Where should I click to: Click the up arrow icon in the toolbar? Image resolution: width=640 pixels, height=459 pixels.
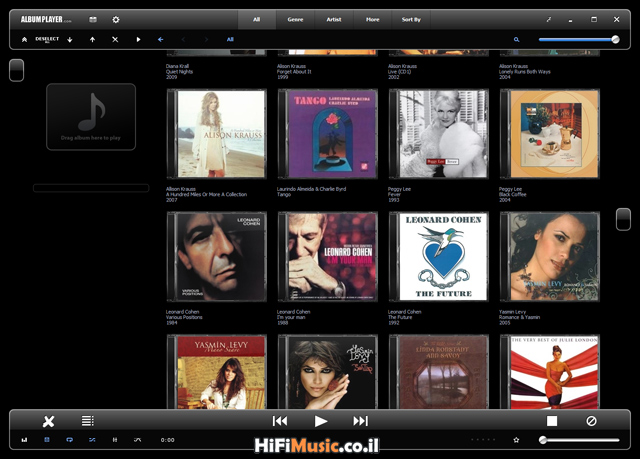click(x=93, y=40)
